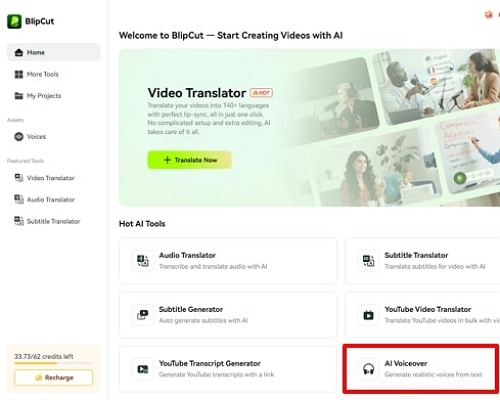Click the Assets section label
500x400 pixels.
15,120
